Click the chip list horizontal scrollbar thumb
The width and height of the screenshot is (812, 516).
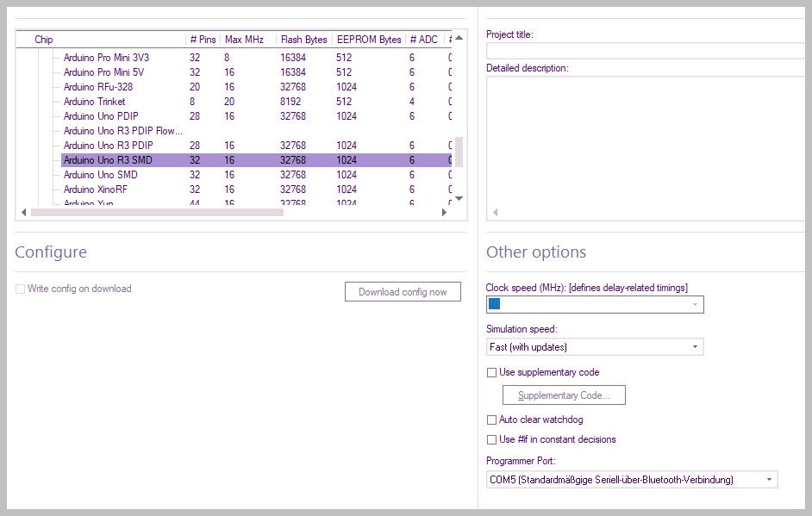pyautogui.click(x=155, y=212)
